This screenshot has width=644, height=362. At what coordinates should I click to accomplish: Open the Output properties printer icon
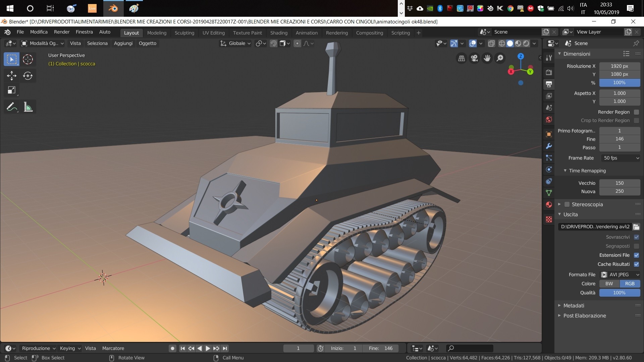(549, 84)
